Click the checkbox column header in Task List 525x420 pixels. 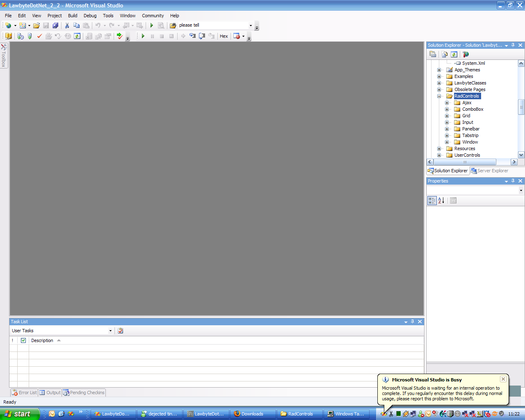23,340
